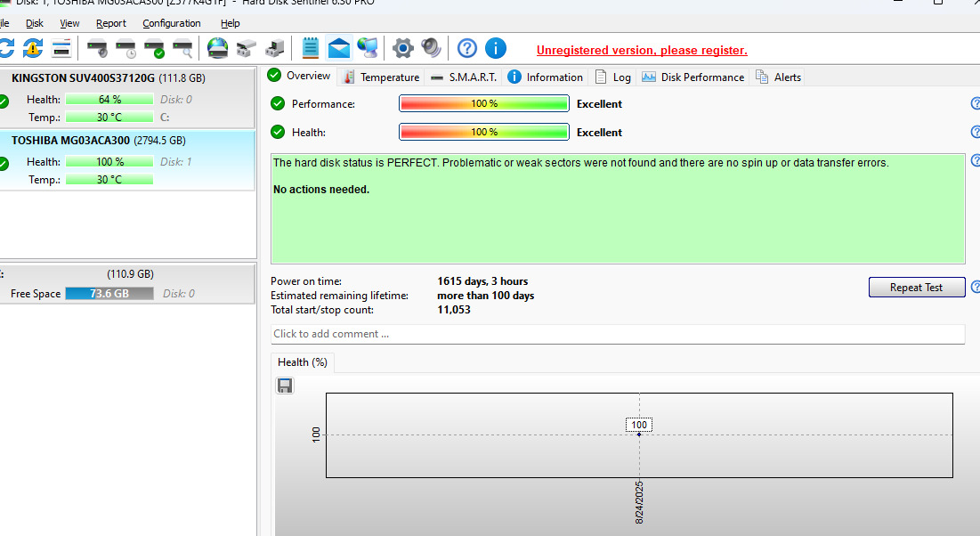Click the blue envelope e-mail icon
The height and width of the screenshot is (536, 980).
(339, 48)
